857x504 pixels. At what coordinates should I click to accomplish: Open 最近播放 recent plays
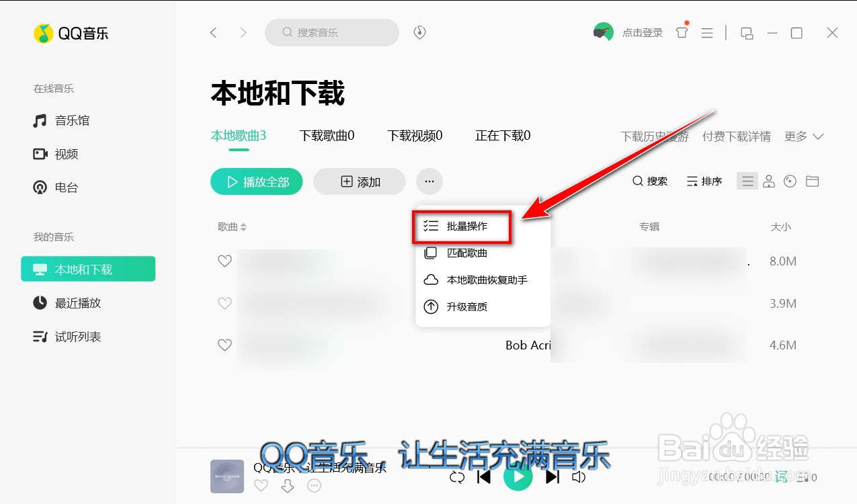pos(67,303)
